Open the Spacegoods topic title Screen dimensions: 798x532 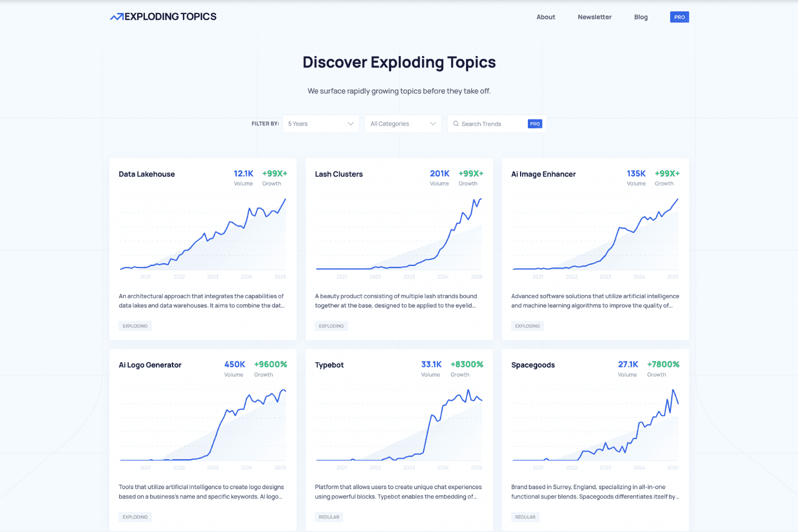533,365
